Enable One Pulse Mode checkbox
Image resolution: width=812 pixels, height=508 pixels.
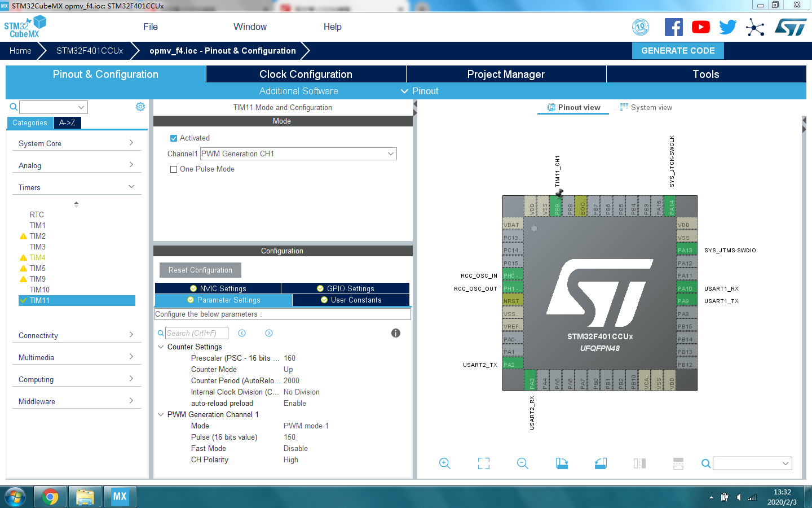pyautogui.click(x=174, y=169)
